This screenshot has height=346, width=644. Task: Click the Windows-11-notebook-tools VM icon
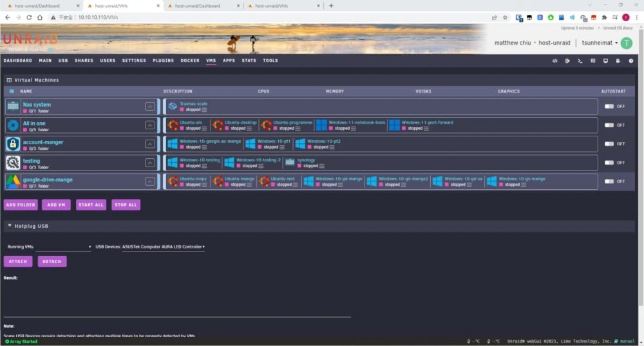(x=321, y=125)
